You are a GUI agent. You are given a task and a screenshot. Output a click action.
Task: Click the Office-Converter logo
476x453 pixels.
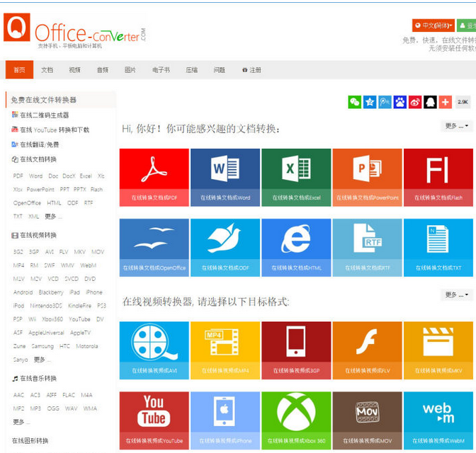pyautogui.click(x=74, y=32)
